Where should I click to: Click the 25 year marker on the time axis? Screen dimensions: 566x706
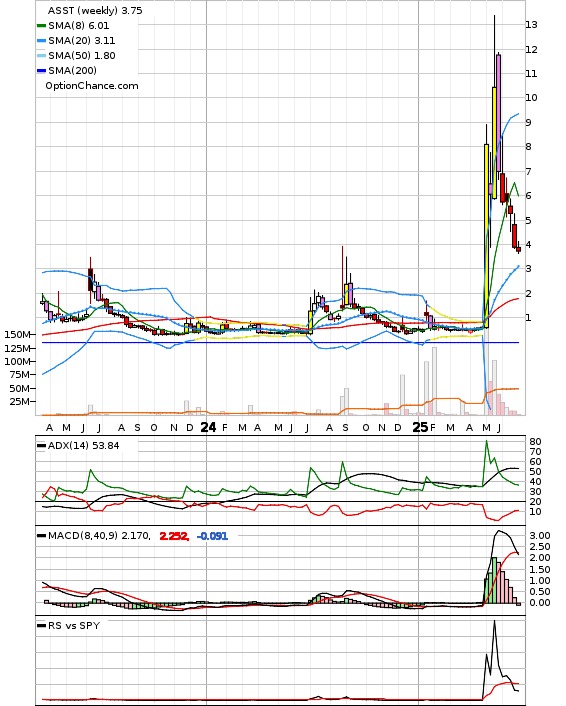coord(420,427)
